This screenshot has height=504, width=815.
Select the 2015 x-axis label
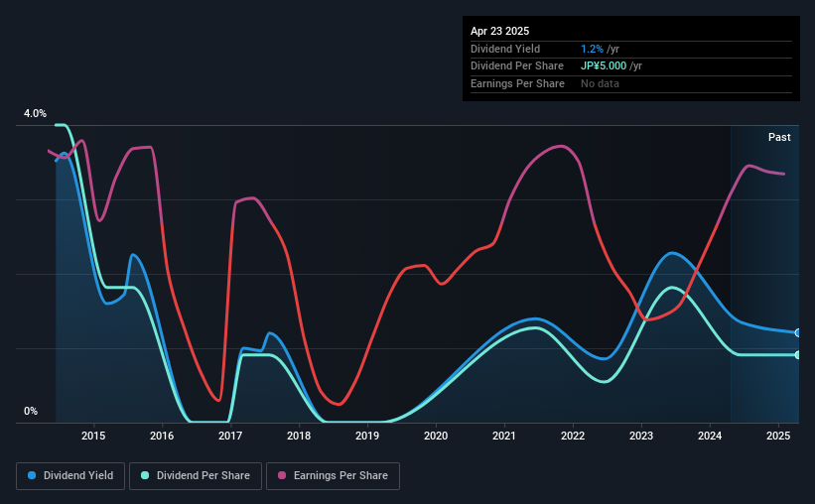tap(93, 436)
